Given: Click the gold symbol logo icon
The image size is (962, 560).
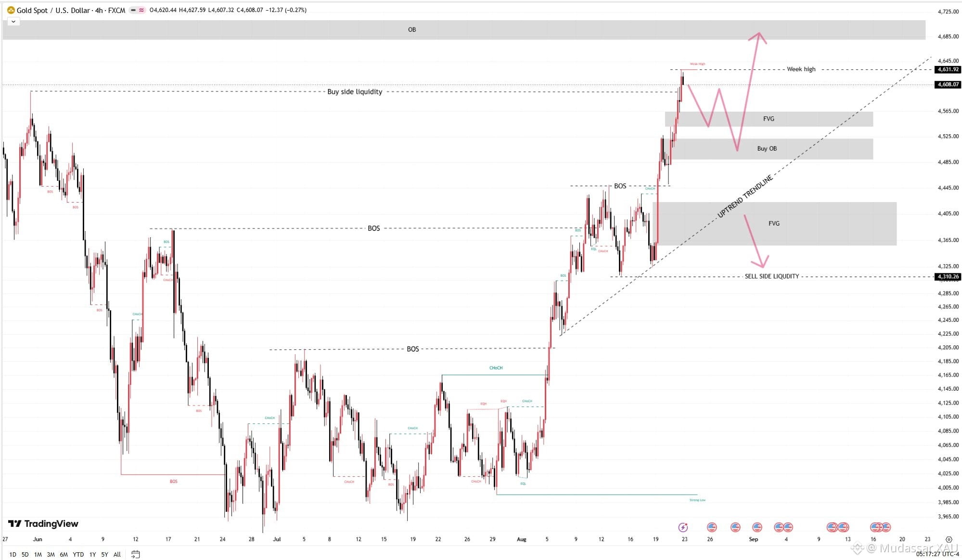Looking at the screenshot, I should pyautogui.click(x=11, y=10).
